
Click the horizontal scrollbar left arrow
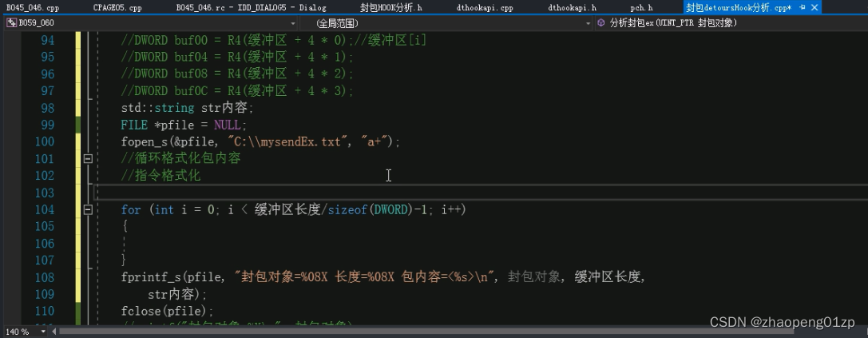(54, 332)
